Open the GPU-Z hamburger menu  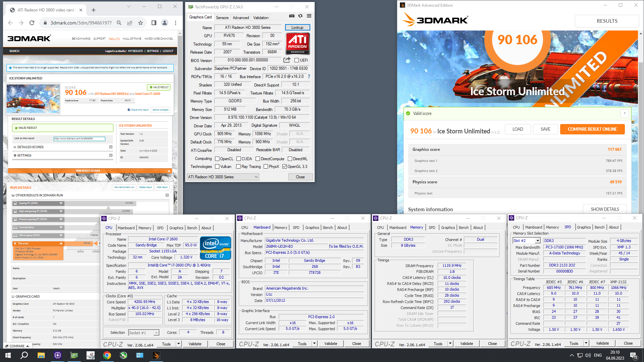tap(309, 16)
